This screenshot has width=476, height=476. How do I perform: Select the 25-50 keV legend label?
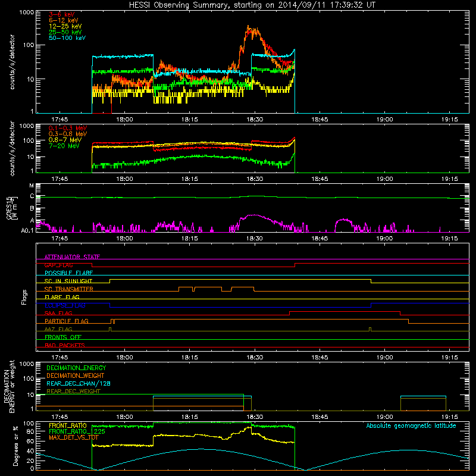[65, 32]
